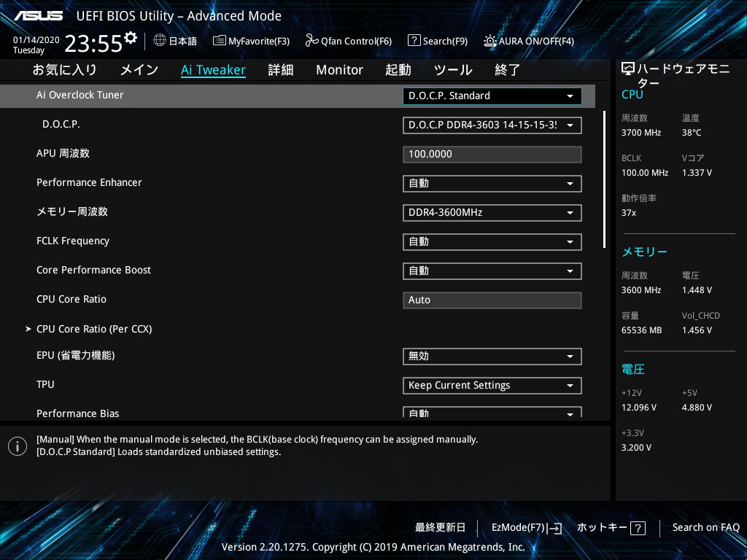Click the Performance Enhancer label
Viewport: 747px width, 560px height.
[89, 182]
